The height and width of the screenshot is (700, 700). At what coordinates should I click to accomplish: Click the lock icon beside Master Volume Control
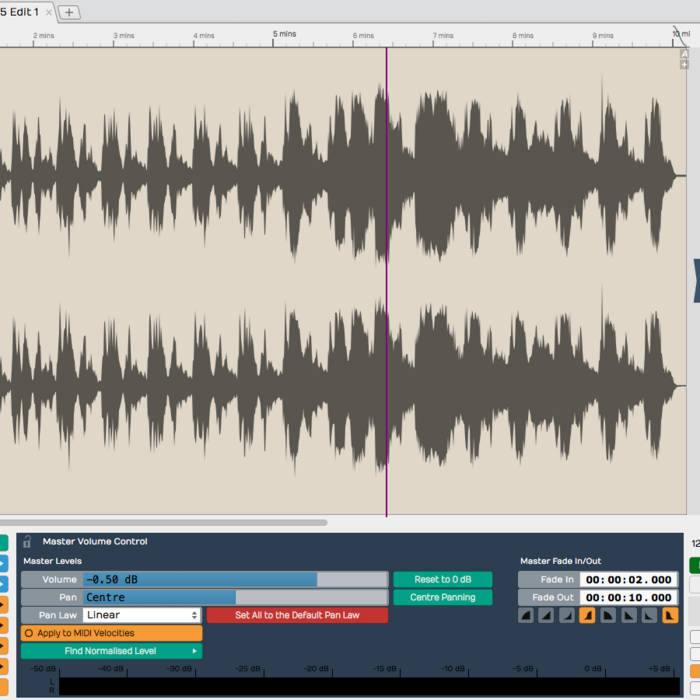(28, 541)
